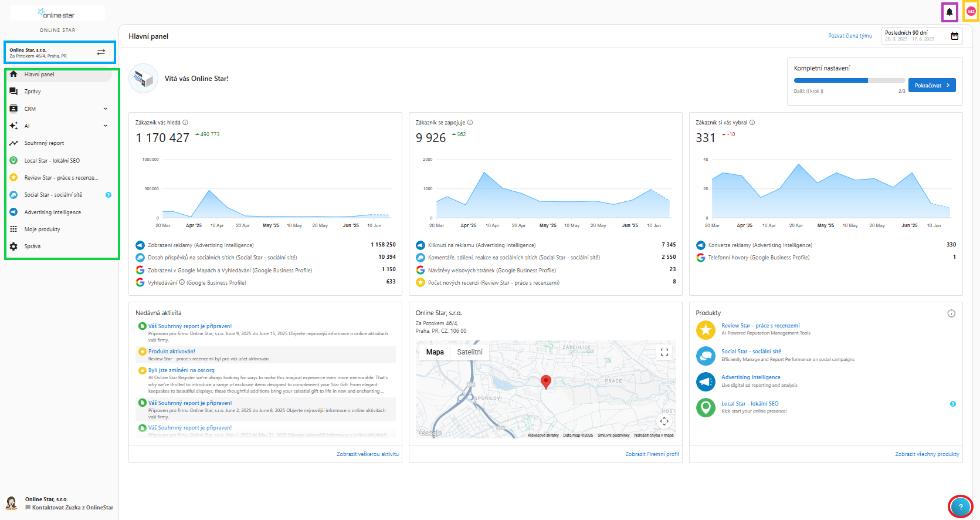Click the Advertising Intelligence megaphone icon in sidebar
The image size is (980, 520).
tap(13, 212)
